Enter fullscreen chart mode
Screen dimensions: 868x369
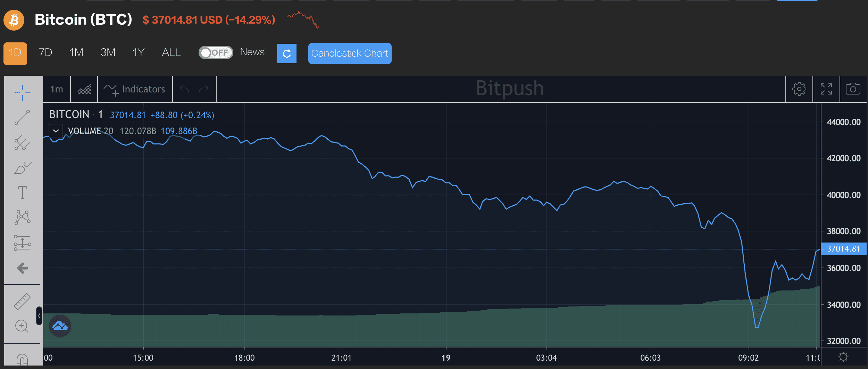(x=826, y=89)
